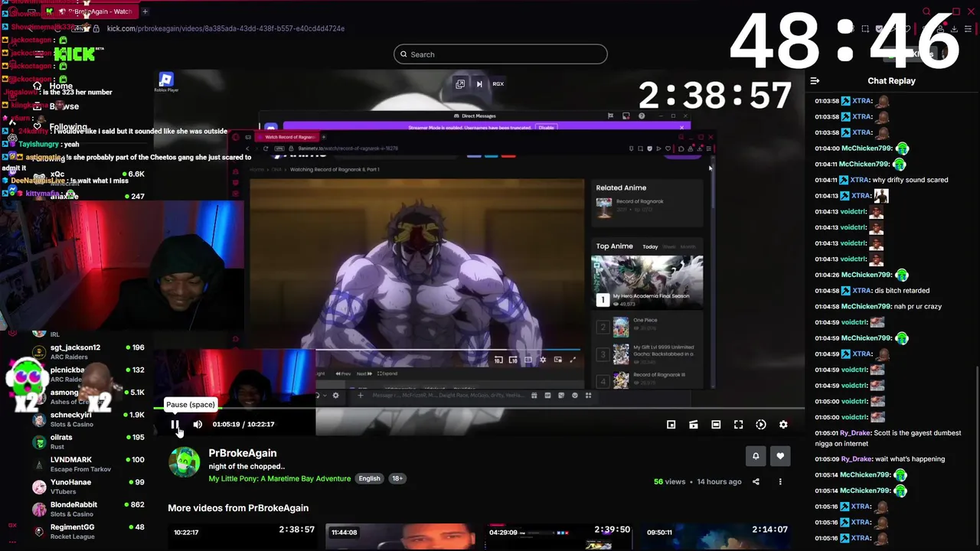Open BlondeRabbit channel in sidebar
Screen dimensions: 980x551
coord(88,509)
